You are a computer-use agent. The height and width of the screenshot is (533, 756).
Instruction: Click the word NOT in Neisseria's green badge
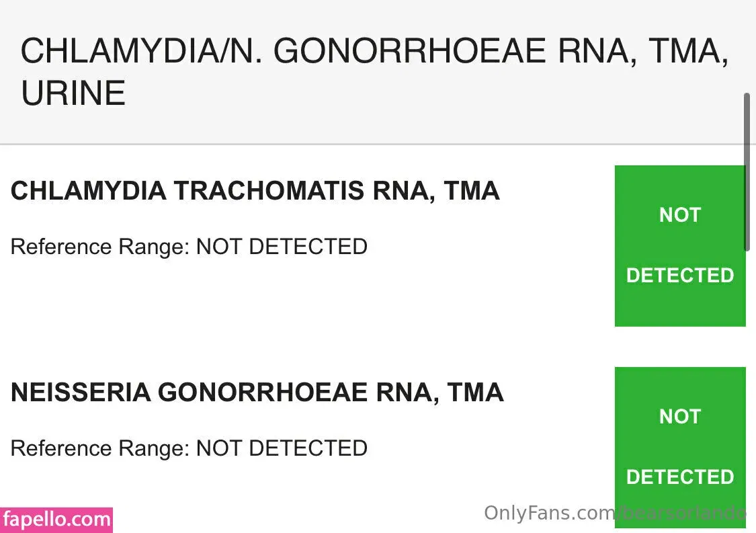point(679,417)
